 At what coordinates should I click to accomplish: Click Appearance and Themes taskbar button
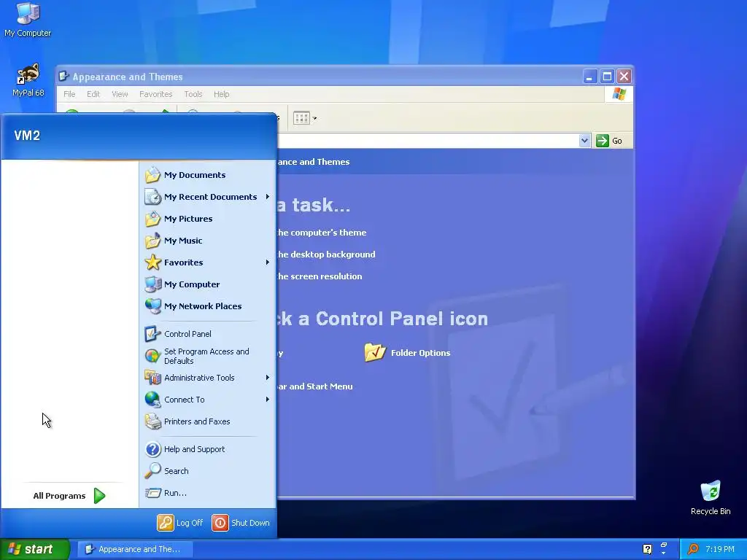pos(135,549)
